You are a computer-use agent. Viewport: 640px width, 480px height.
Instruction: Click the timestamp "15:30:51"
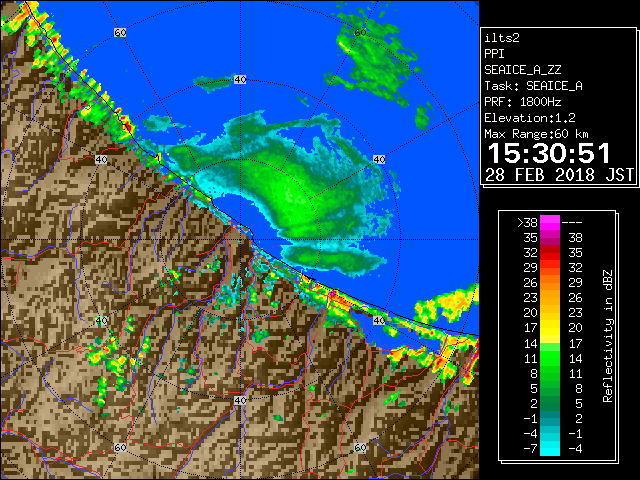pyautogui.click(x=549, y=153)
